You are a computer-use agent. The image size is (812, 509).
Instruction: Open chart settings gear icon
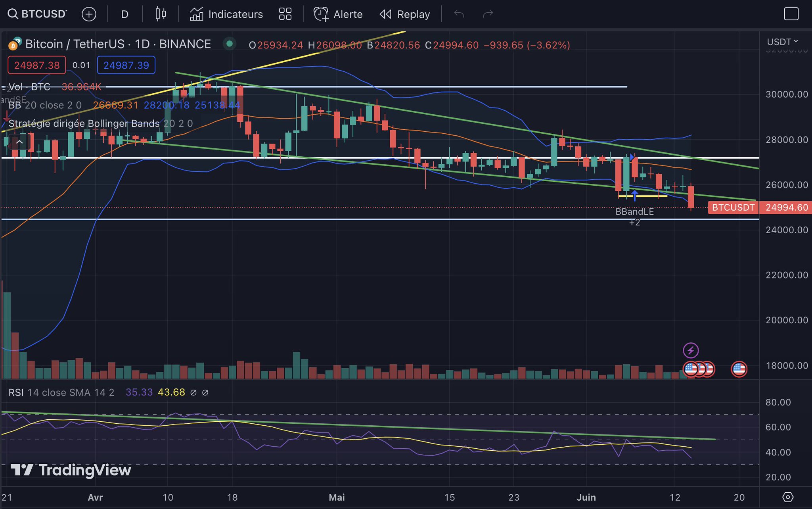[788, 497]
